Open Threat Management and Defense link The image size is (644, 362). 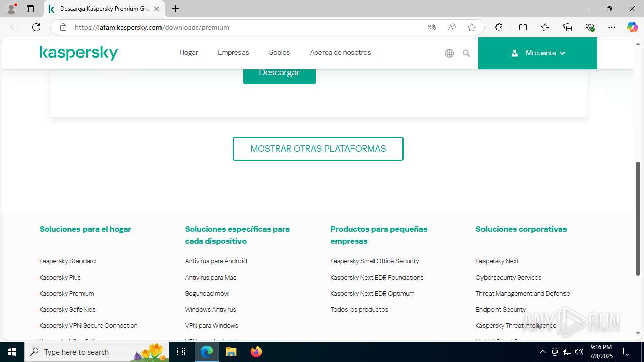pyautogui.click(x=523, y=294)
